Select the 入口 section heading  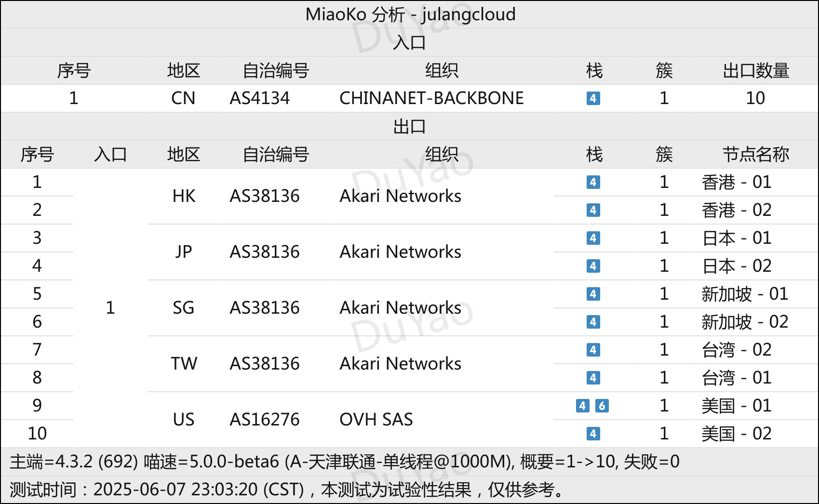click(x=409, y=43)
